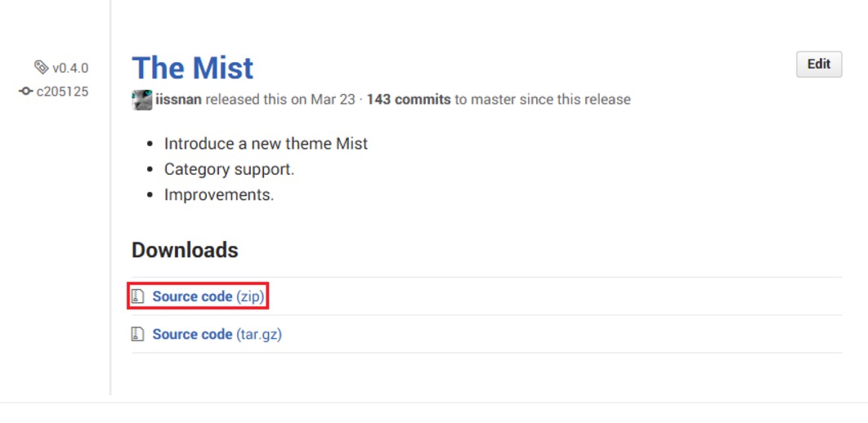
Task: Click the 'Category support.' bullet text
Action: (x=229, y=170)
